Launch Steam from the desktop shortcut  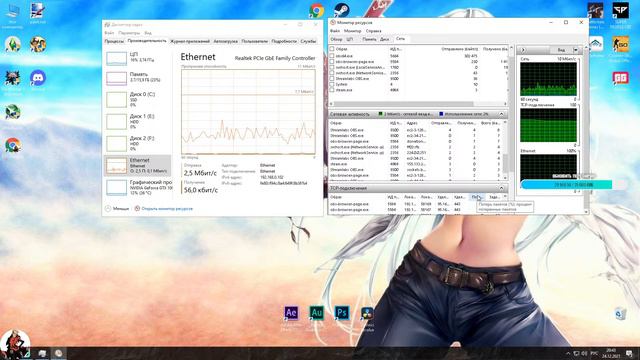pyautogui.click(x=341, y=10)
